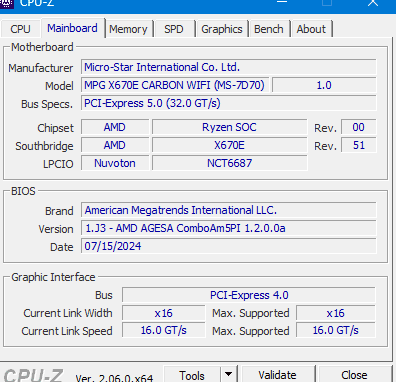Click the Chipset AMD vendor field

[115, 127]
